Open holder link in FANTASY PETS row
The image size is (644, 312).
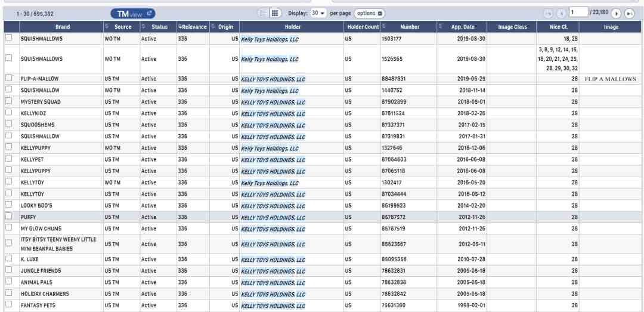[x=273, y=305]
